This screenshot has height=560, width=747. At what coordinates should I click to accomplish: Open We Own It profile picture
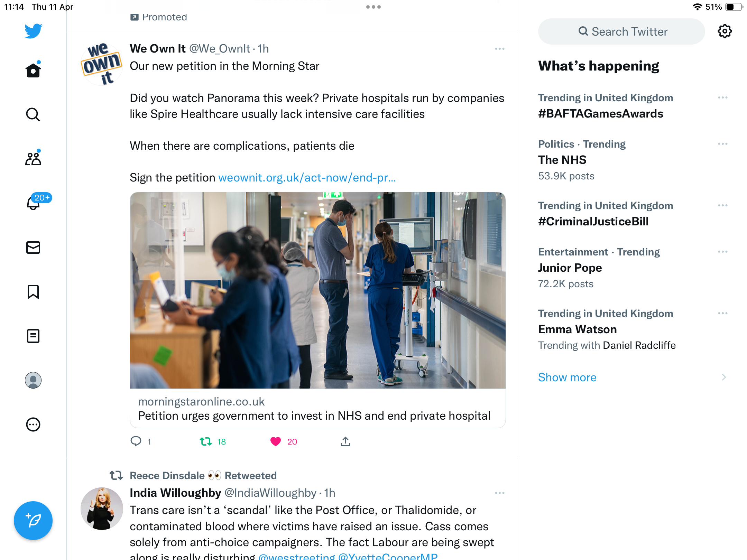point(102,64)
